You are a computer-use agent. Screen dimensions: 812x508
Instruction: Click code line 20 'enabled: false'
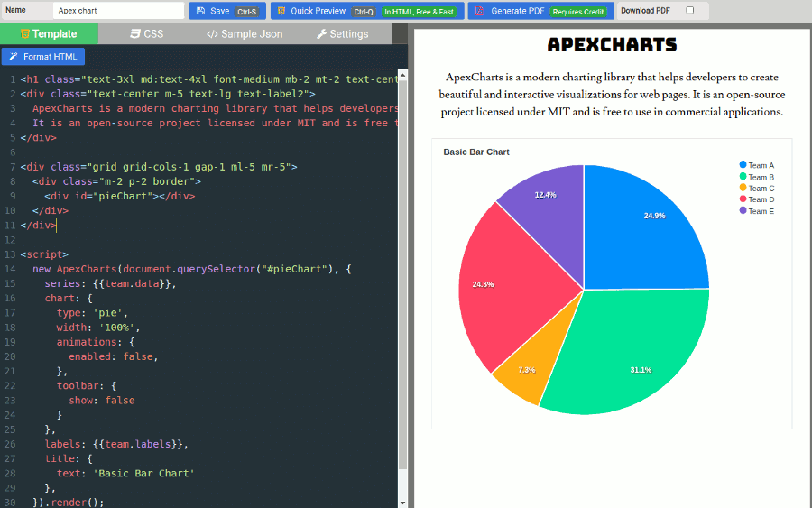pos(114,356)
